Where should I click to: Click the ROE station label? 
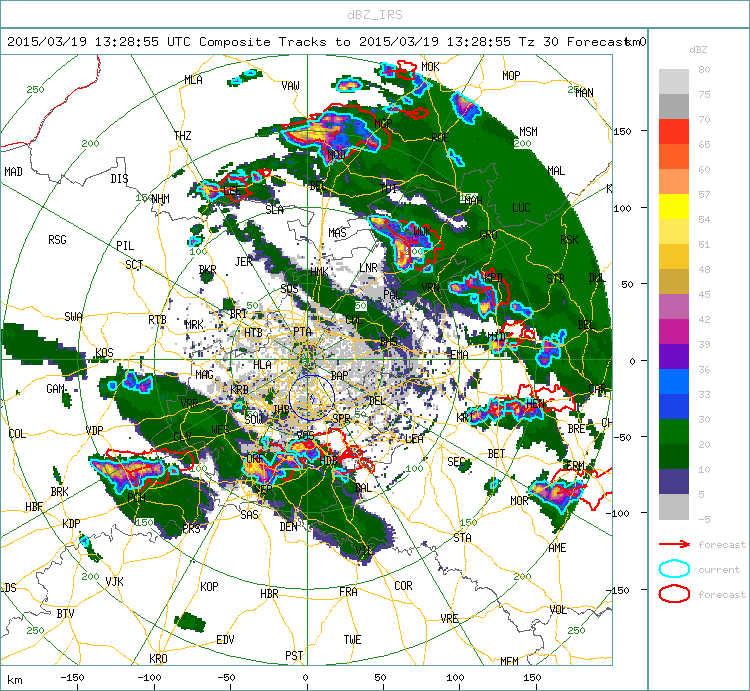440,138
